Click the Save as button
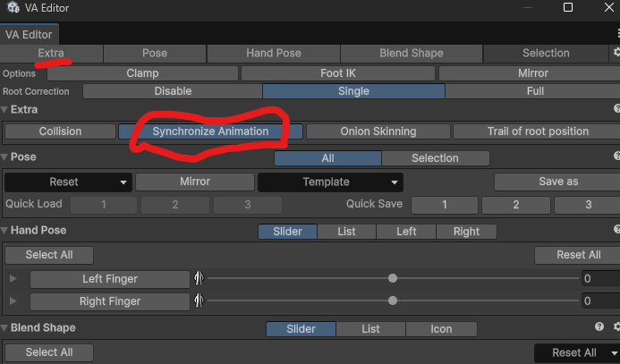Screen dimensions: 620x364 (557, 182)
